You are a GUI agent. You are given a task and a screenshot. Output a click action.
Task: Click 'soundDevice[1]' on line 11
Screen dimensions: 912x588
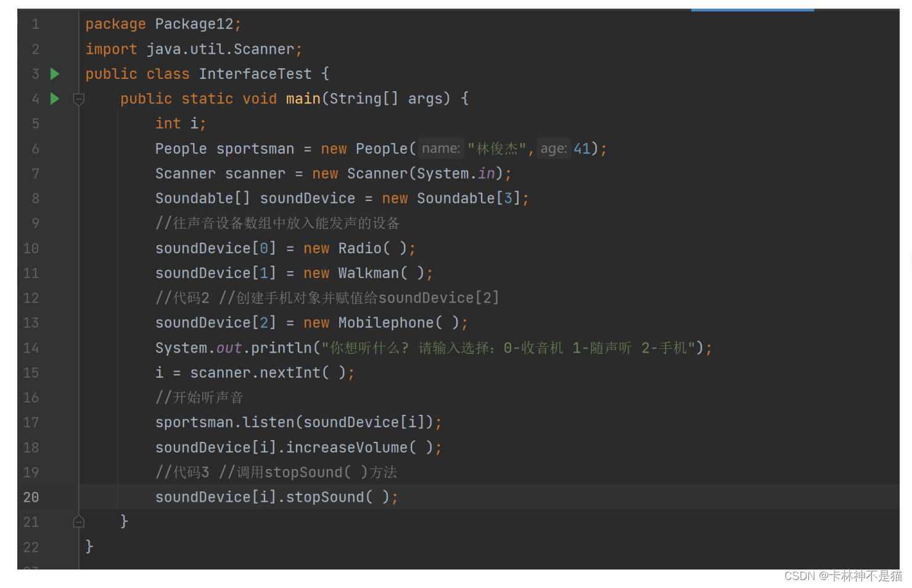(216, 273)
